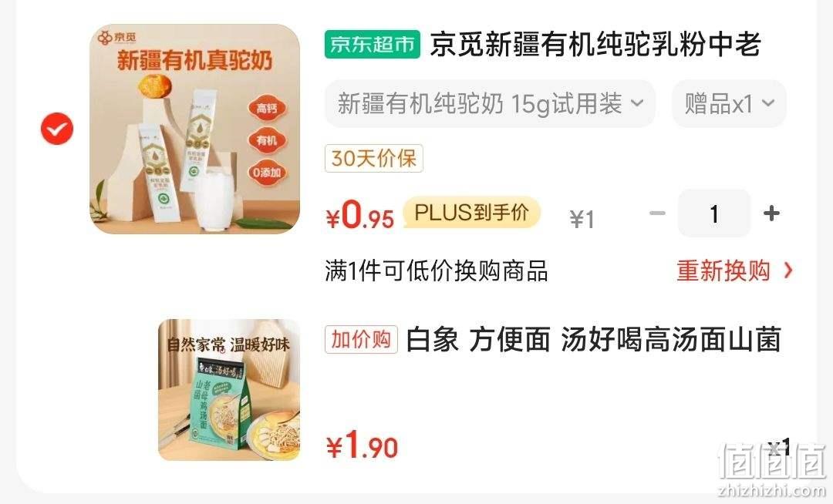This screenshot has height=504, width=833.
Task: Tap the 30天价保 price protection tag
Action: (x=374, y=158)
